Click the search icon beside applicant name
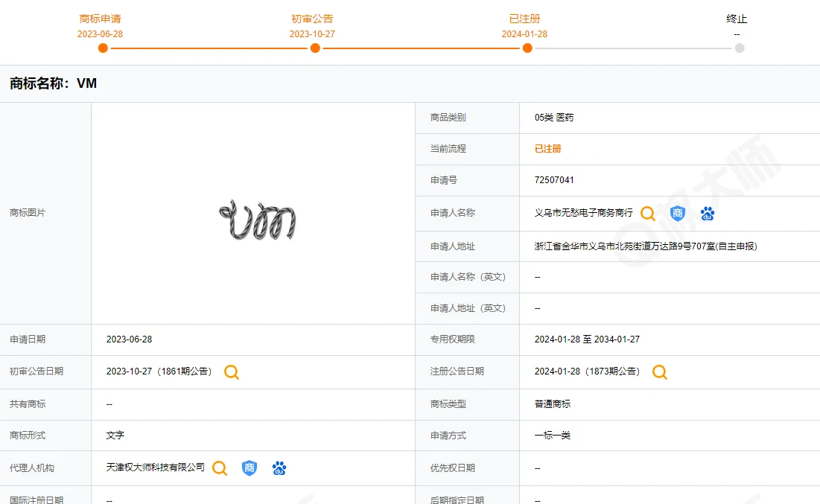The height and width of the screenshot is (504, 820). (647, 214)
